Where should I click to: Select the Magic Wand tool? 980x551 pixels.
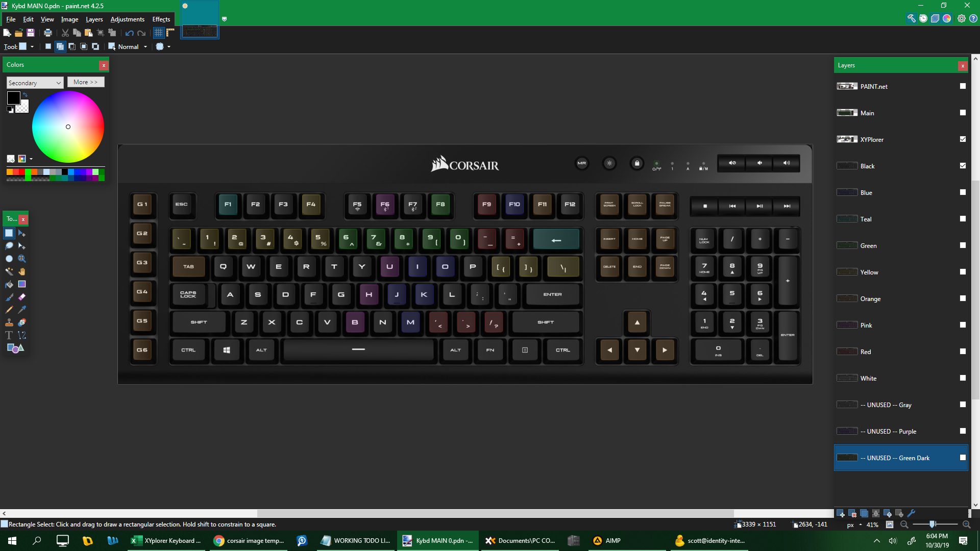[9, 271]
